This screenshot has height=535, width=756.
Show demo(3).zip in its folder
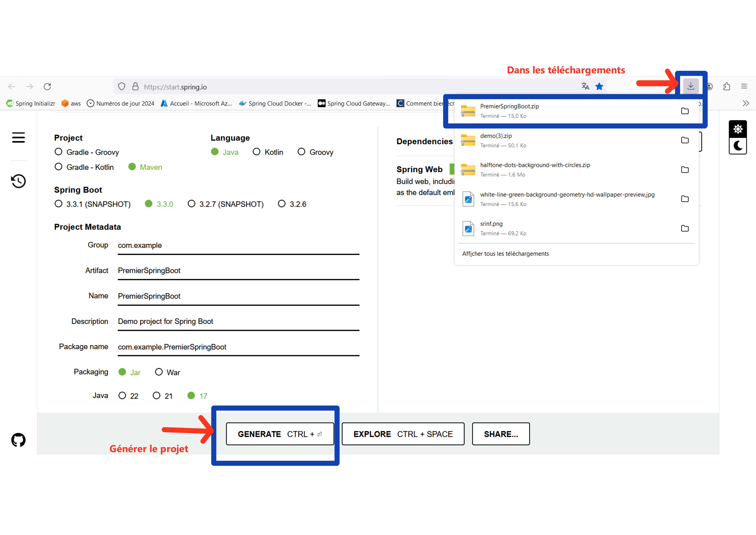685,140
